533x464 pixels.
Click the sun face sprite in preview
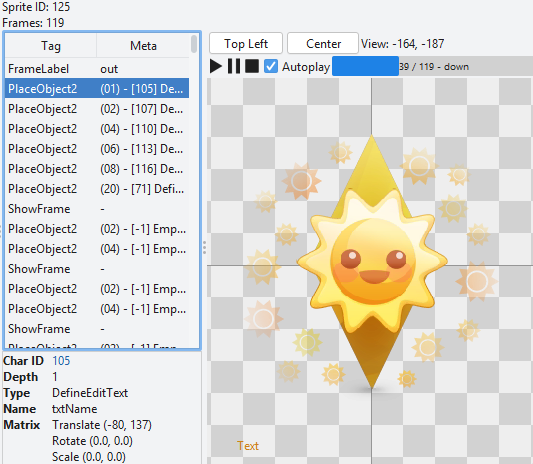[372, 261]
